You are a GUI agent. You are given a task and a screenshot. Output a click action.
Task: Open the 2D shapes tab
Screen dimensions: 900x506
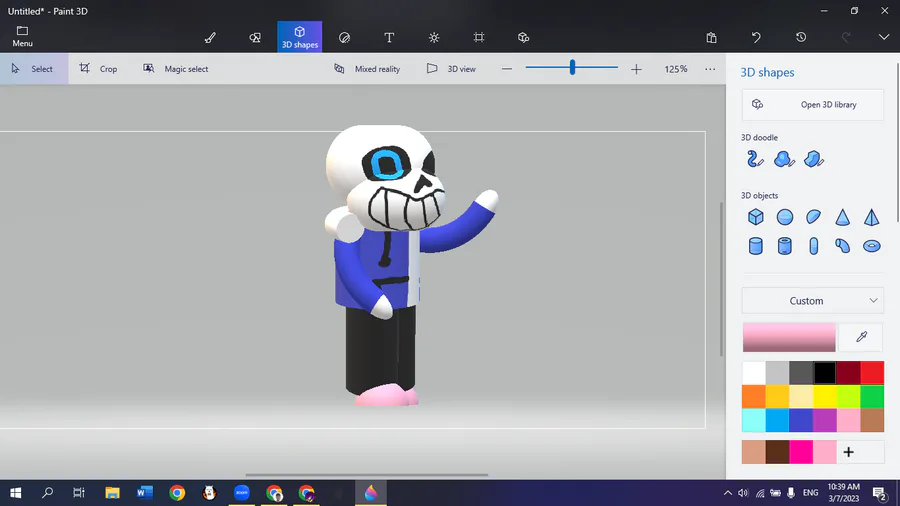[x=255, y=37]
